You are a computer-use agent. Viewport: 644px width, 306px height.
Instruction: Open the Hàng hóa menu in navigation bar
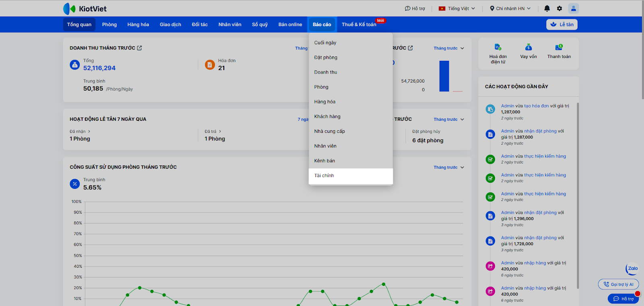138,25
